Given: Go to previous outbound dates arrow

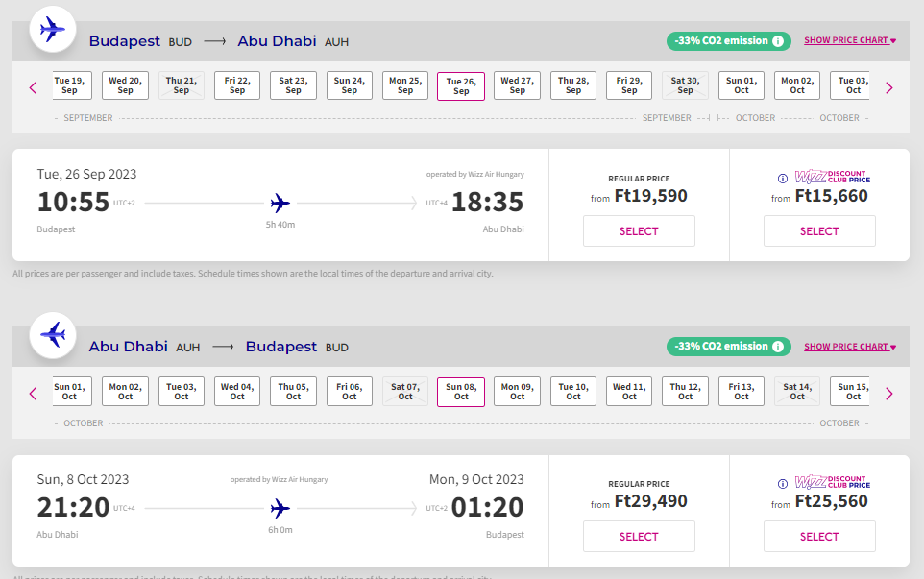Looking at the screenshot, I should pos(33,87).
